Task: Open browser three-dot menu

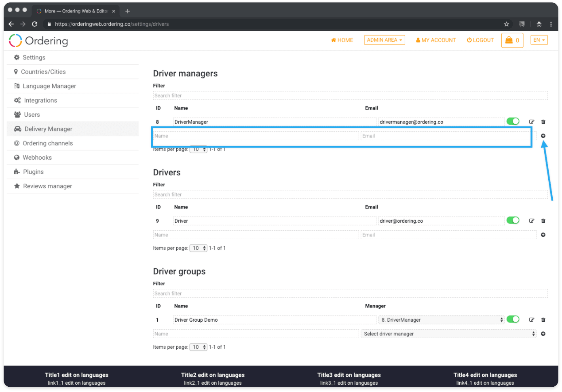Action: tap(551, 24)
